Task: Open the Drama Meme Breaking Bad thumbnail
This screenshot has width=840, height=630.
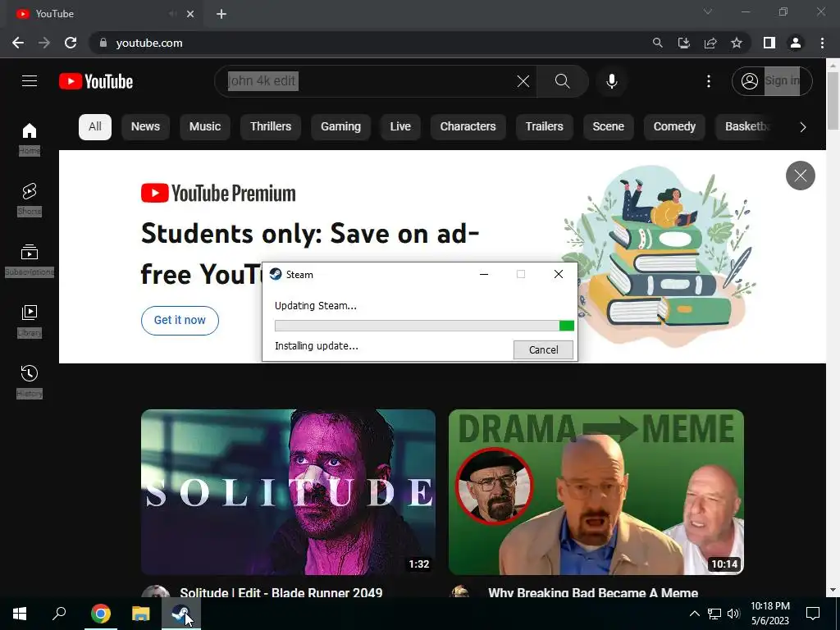Action: pyautogui.click(x=596, y=492)
